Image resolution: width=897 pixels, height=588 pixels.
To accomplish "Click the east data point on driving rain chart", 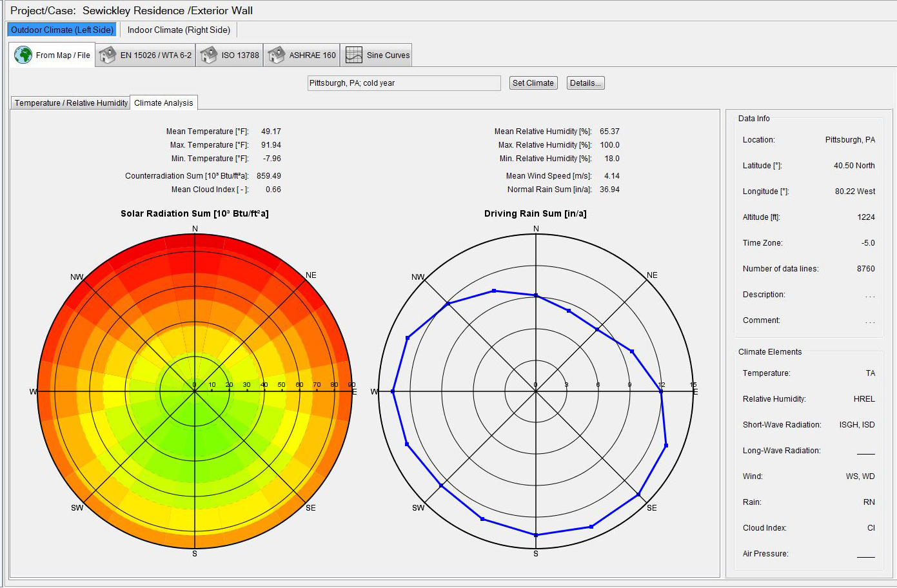I will [x=661, y=391].
